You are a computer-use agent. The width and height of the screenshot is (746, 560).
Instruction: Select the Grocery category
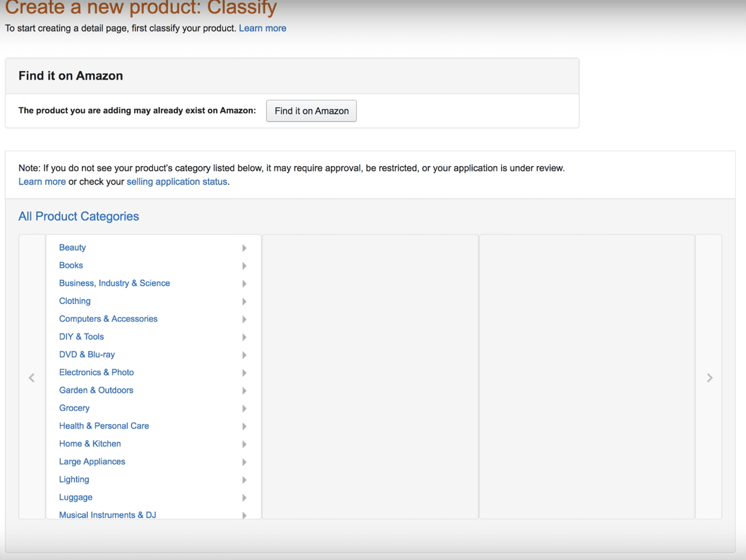(75, 408)
